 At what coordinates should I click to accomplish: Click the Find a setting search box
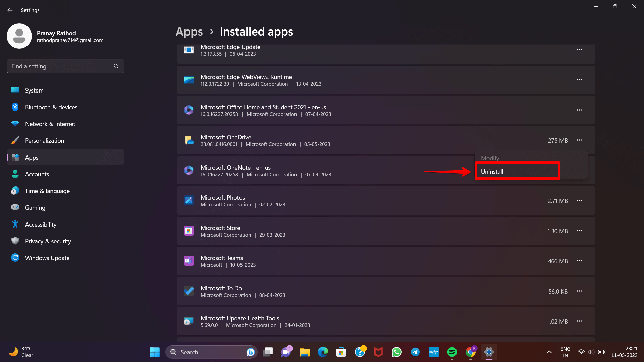(x=65, y=66)
